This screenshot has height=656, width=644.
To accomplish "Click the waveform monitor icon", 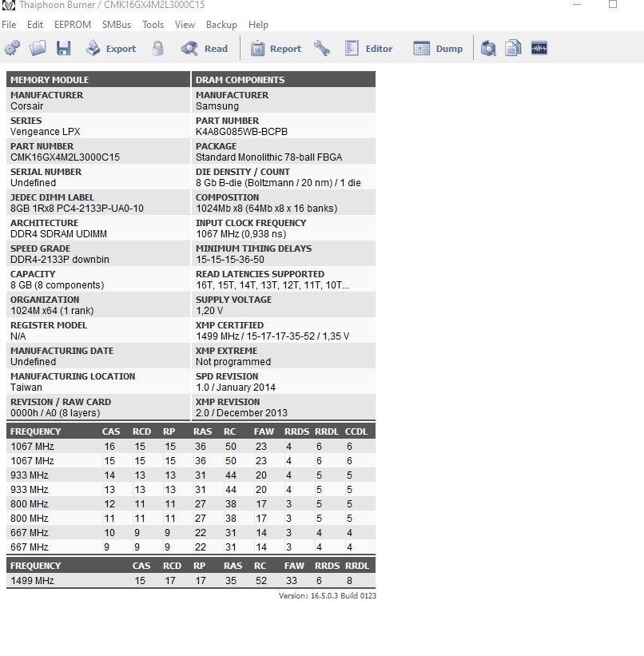I will tap(539, 48).
